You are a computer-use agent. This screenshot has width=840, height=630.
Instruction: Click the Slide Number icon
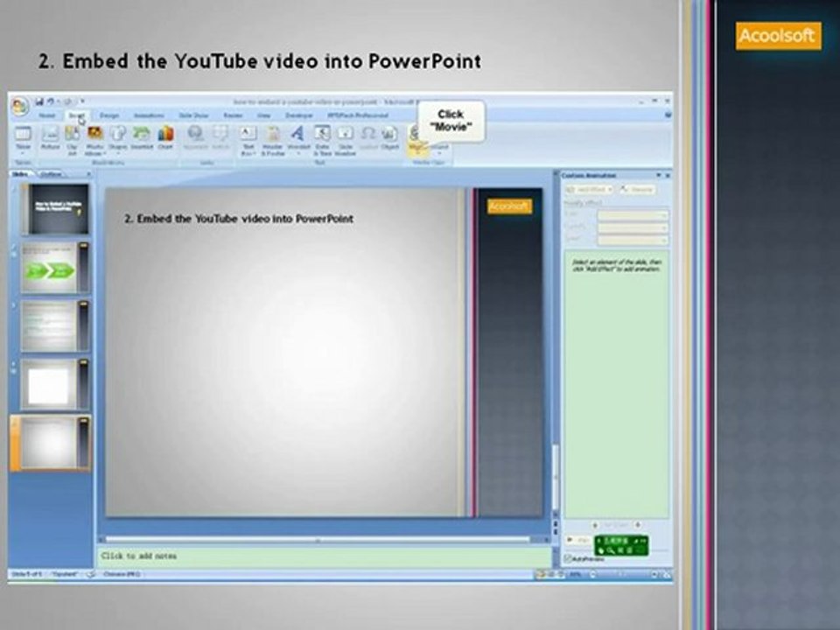345,140
